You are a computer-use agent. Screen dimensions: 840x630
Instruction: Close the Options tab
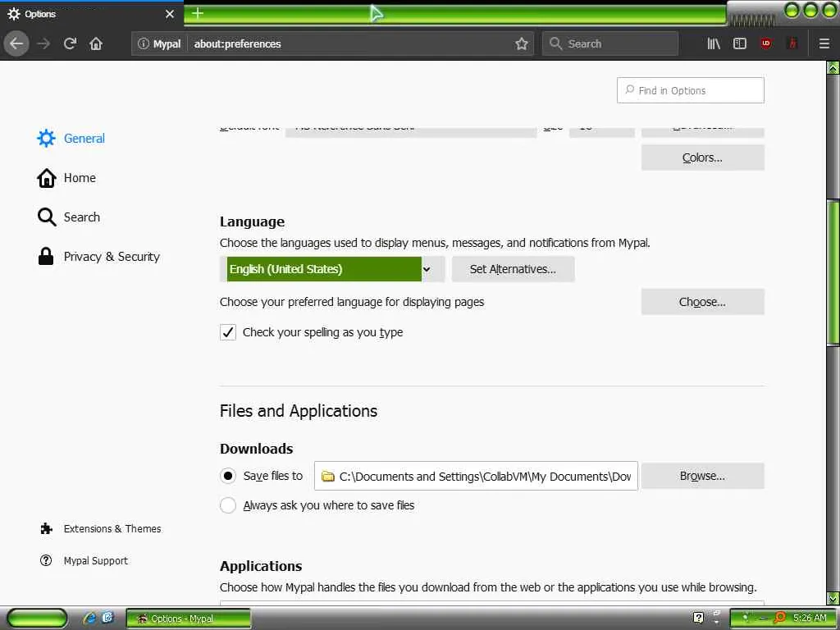169,14
